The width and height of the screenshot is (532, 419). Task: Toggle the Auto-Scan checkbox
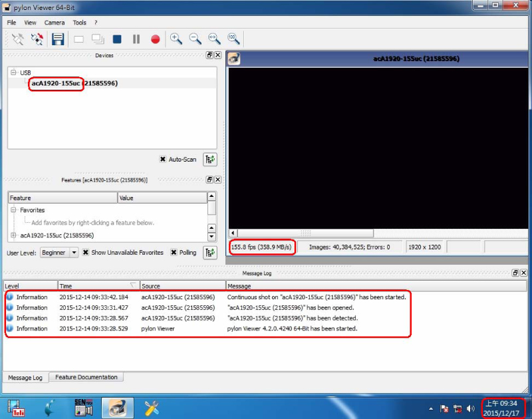[x=163, y=160]
